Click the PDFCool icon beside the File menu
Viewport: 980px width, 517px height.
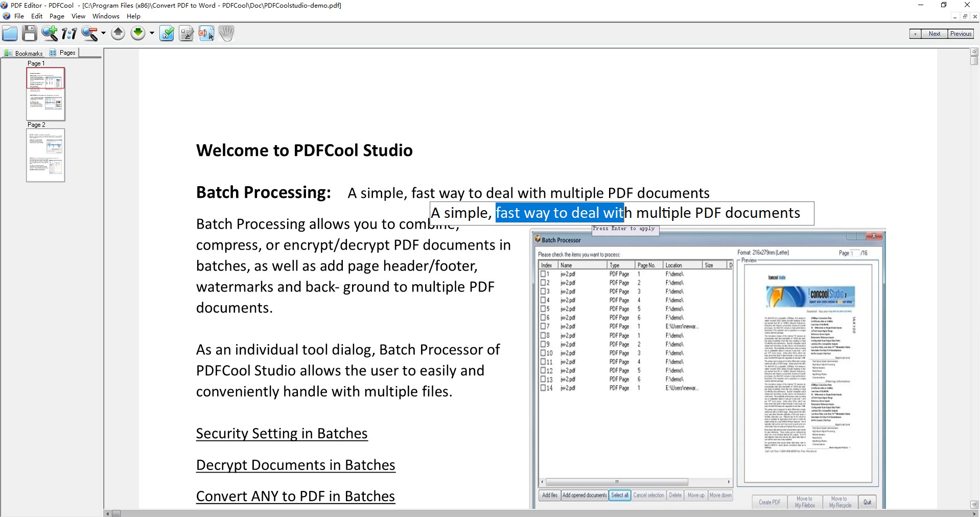[x=7, y=16]
